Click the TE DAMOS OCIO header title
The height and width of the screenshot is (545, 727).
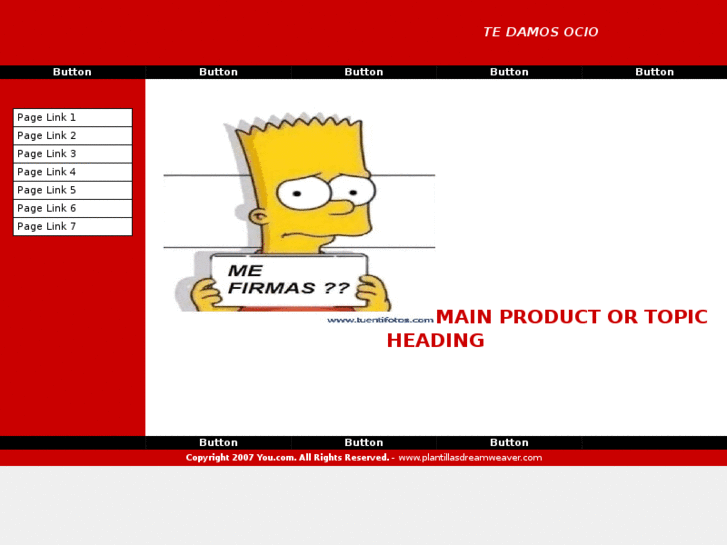click(x=541, y=32)
